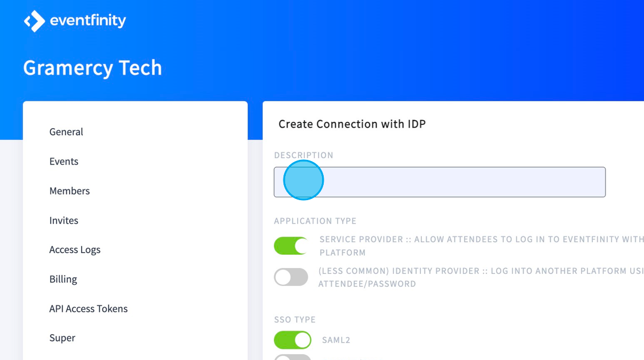Navigate to API Access Tokens

click(x=89, y=309)
